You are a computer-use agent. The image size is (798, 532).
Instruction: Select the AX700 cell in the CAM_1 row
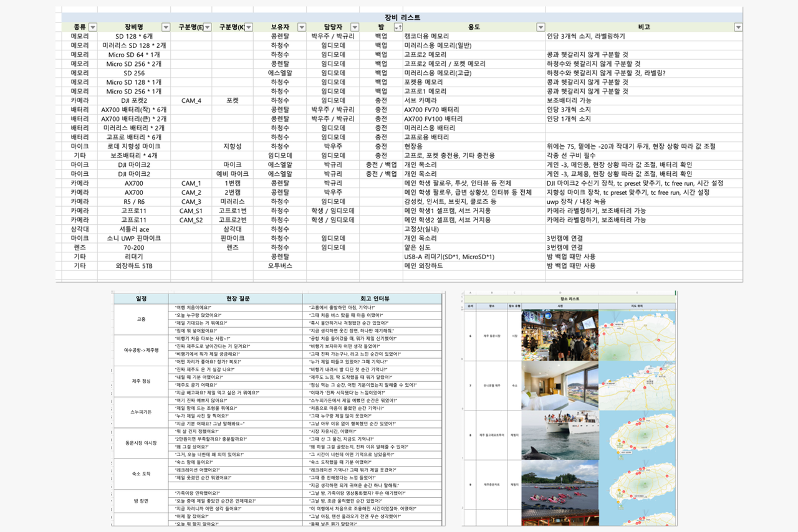134,182
